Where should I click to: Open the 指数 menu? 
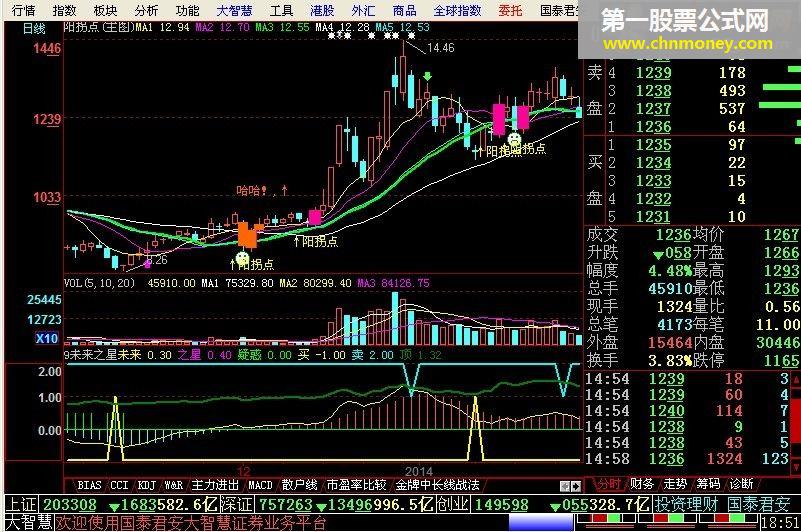point(64,10)
